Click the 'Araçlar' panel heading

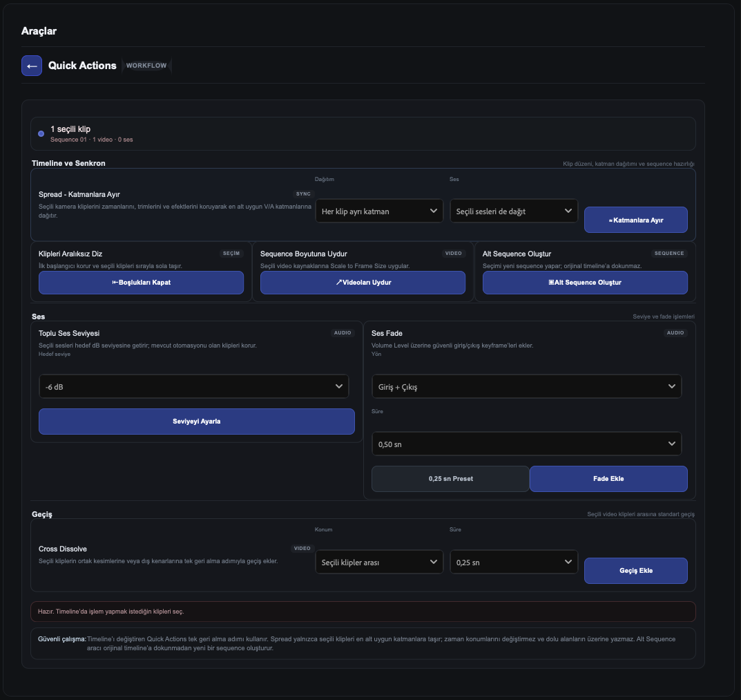pos(39,31)
